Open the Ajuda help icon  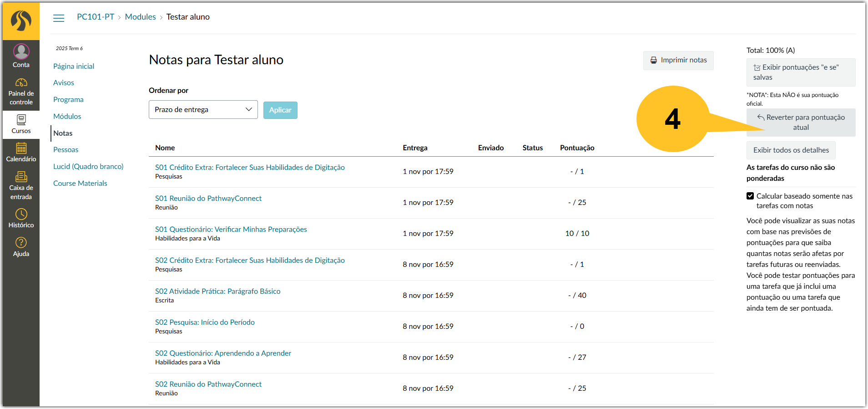(x=21, y=242)
